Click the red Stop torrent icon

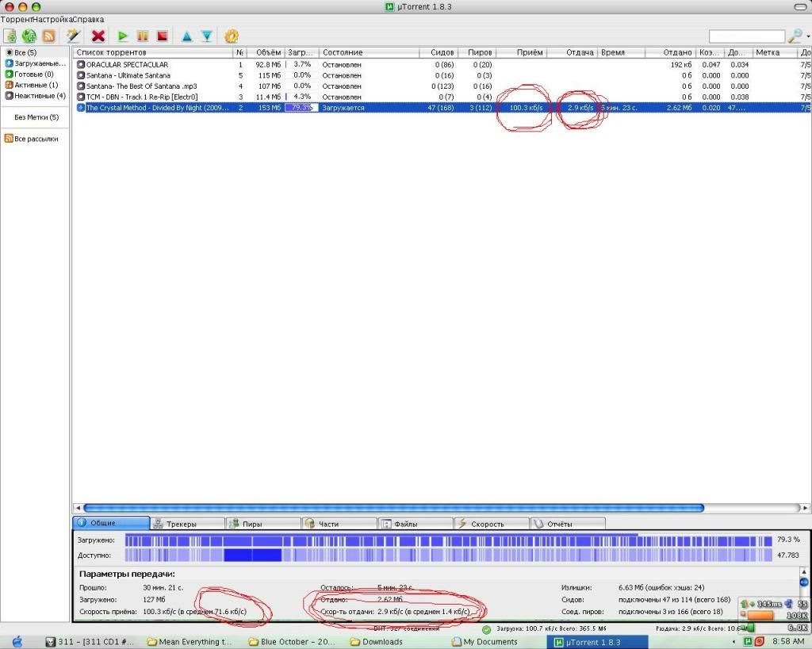click(x=162, y=36)
